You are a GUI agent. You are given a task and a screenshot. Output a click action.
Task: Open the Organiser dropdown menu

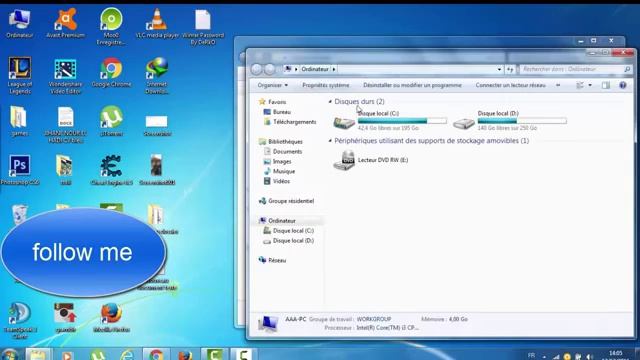[272, 85]
